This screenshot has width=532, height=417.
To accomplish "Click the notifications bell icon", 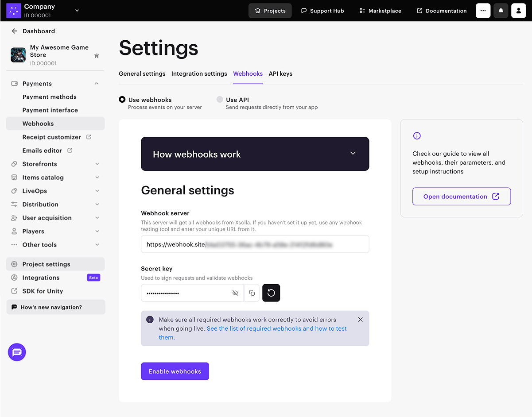I will point(501,11).
